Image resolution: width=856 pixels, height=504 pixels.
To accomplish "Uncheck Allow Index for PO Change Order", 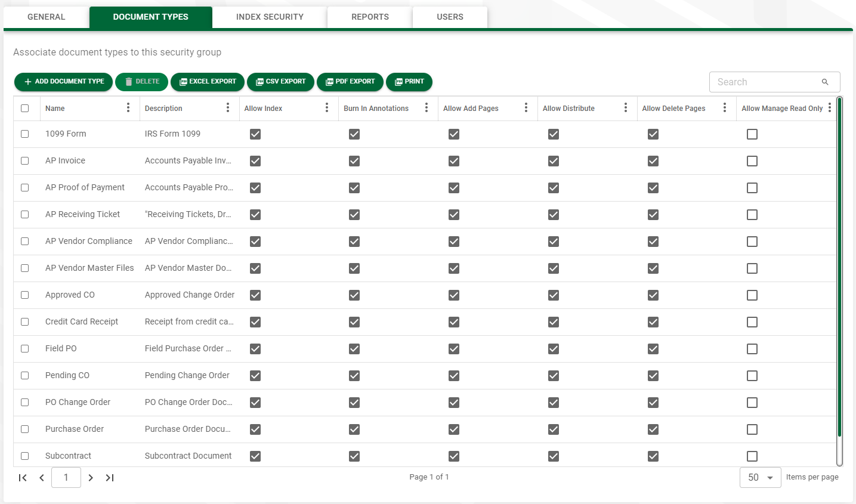I will (x=255, y=403).
